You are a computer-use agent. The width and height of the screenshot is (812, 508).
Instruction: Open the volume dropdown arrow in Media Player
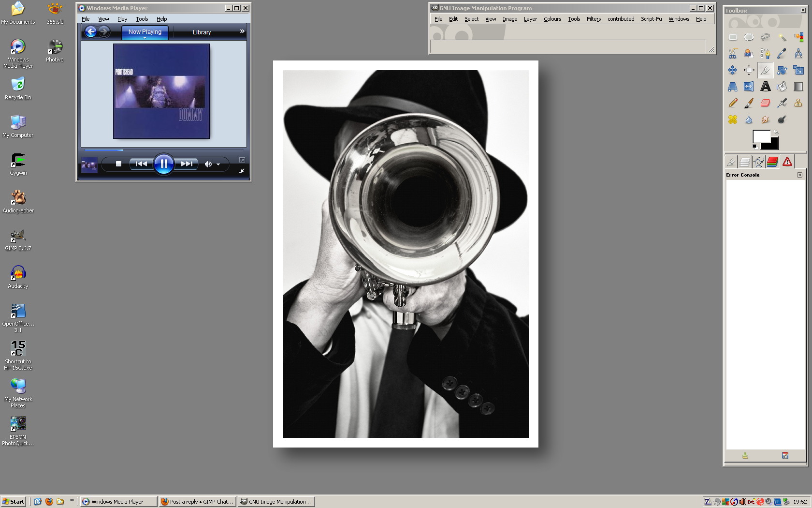click(218, 164)
